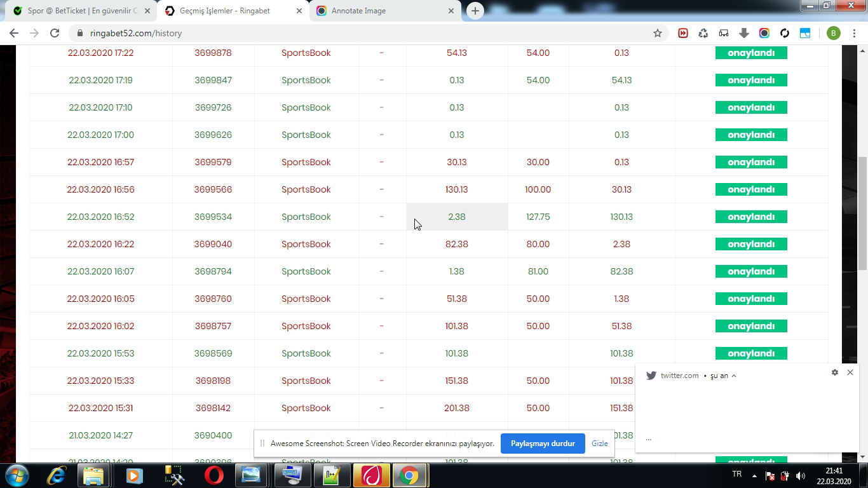This screenshot has width=868, height=488.
Task: Click the Awesome Screenshot extension icon
Action: pos(764,33)
